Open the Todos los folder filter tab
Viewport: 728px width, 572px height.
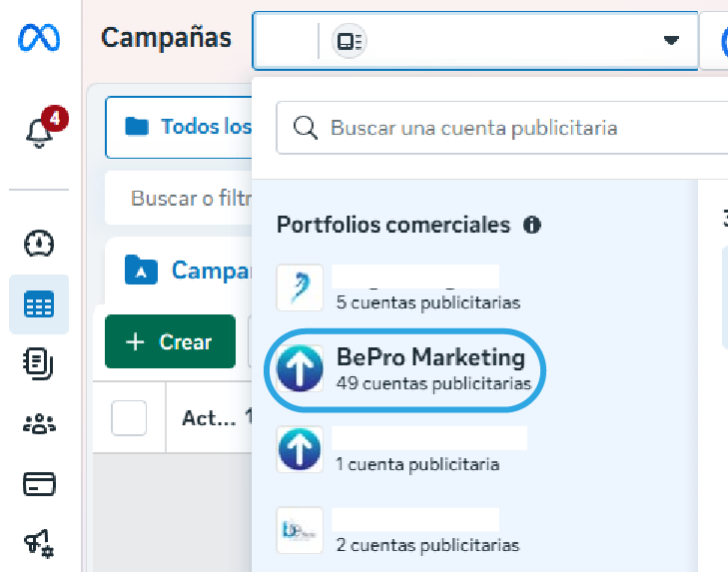point(179,127)
